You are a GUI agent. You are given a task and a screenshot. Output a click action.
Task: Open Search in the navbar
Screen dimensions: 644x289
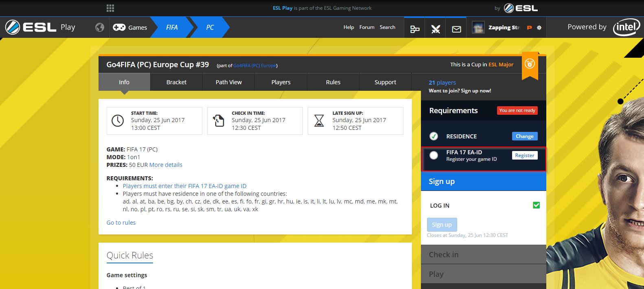[x=388, y=27]
